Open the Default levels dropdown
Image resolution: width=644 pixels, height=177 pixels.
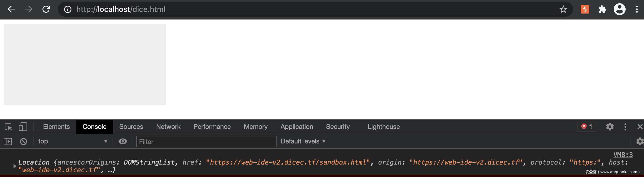[x=303, y=141]
